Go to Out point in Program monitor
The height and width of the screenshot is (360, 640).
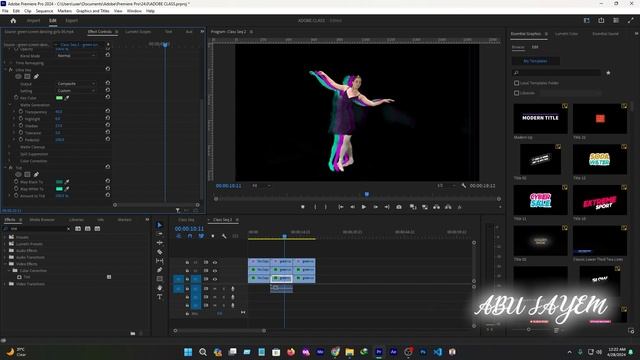[387, 207]
